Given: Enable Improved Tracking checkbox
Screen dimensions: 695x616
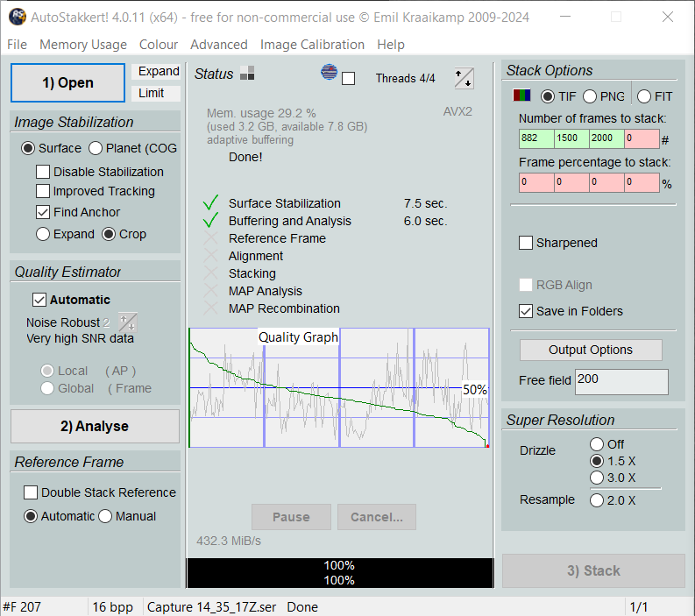Looking at the screenshot, I should point(43,191).
